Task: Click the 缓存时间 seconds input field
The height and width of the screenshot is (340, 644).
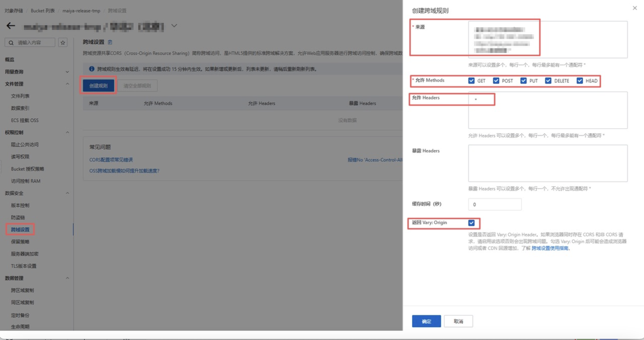Action: [x=495, y=204]
